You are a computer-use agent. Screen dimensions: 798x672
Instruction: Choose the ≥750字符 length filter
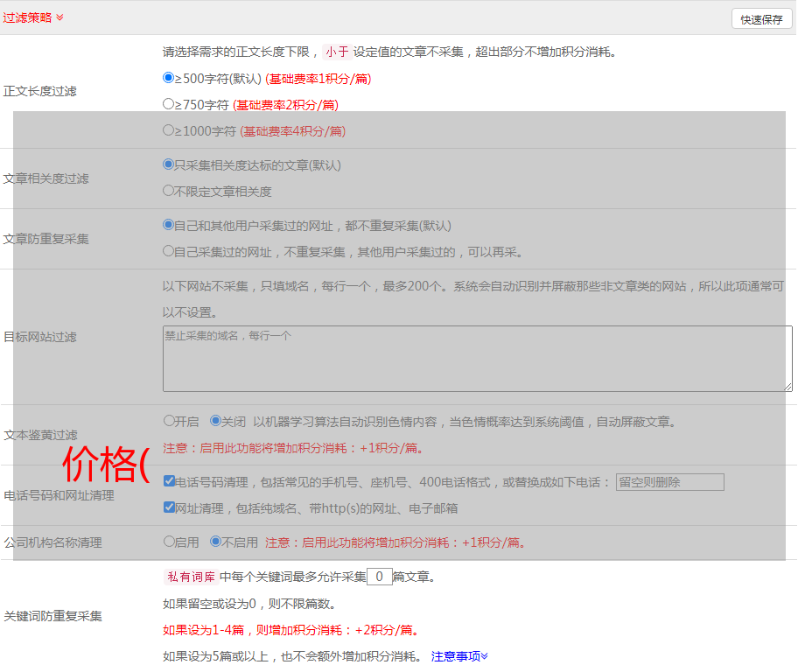[169, 104]
